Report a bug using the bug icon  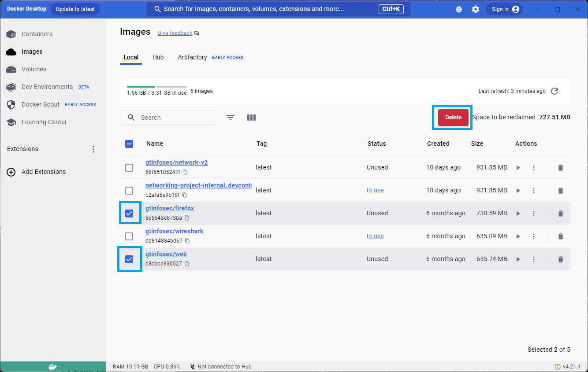click(459, 9)
